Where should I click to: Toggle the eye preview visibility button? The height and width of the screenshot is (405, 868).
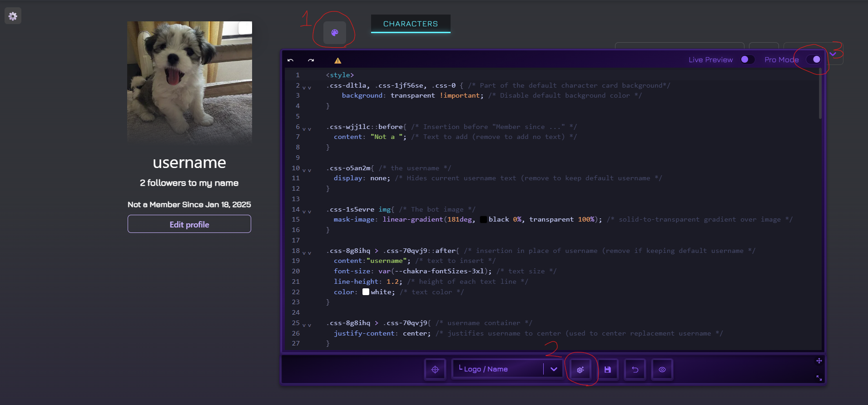[x=662, y=370]
